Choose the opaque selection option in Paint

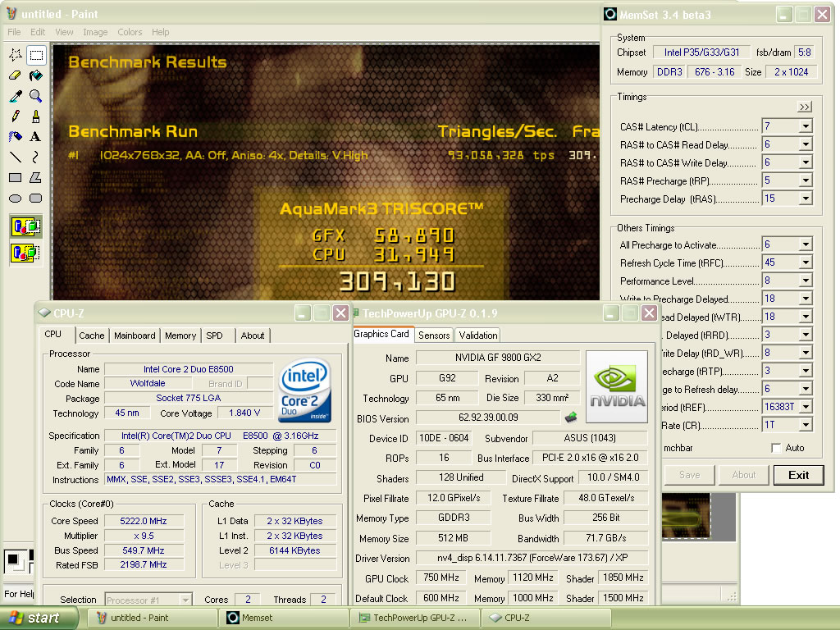click(25, 226)
